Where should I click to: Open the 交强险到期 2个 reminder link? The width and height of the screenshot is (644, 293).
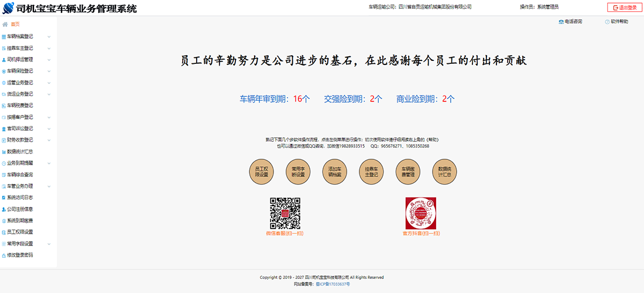(353, 99)
